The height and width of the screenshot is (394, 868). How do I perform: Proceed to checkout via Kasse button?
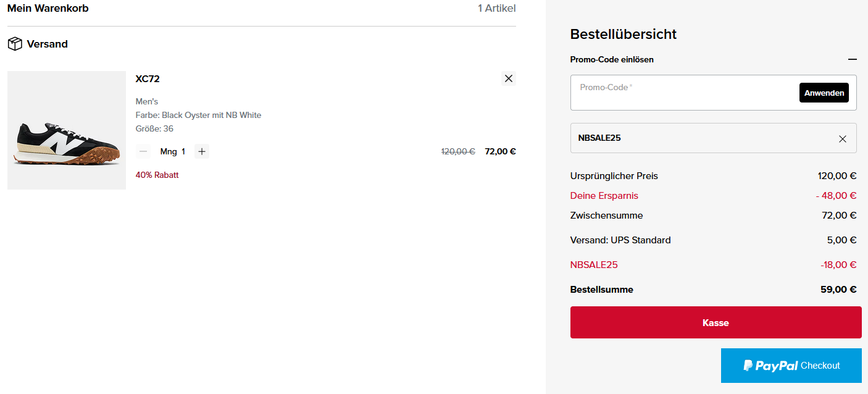click(716, 322)
